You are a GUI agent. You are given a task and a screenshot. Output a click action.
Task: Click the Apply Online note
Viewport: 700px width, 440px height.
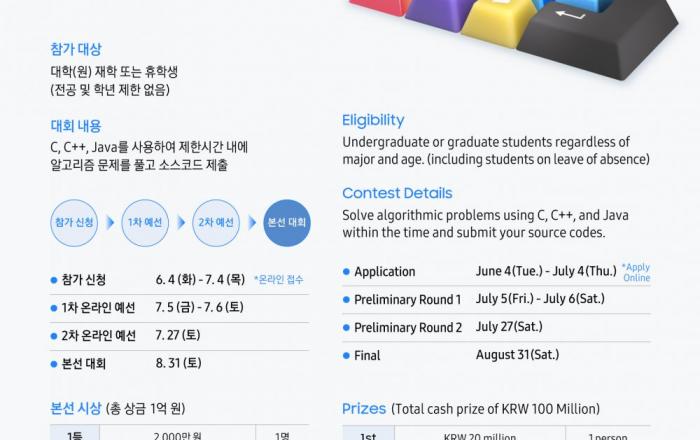click(636, 272)
